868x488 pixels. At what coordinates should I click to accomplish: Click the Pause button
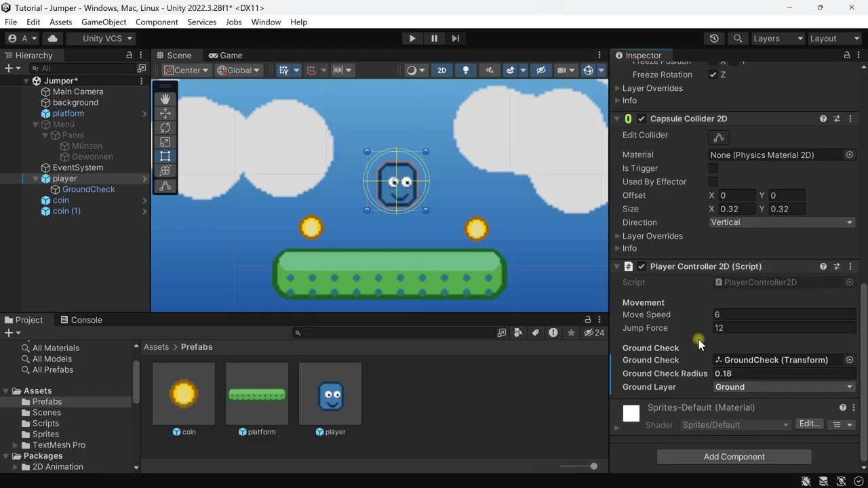(x=434, y=39)
